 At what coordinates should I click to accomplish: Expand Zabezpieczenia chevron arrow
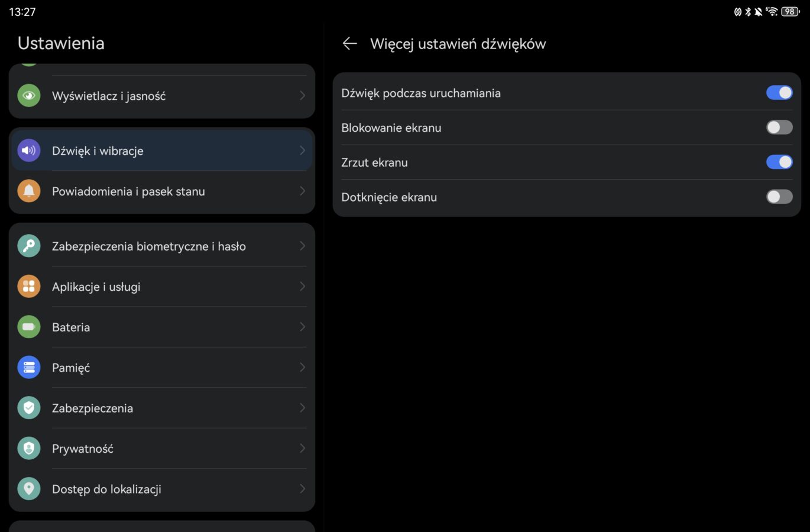pos(302,408)
